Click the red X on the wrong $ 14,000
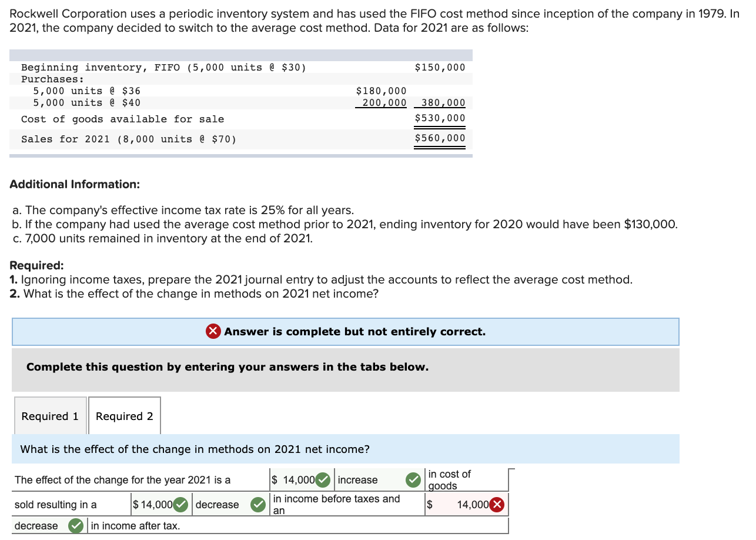756x540 pixels. (497, 505)
